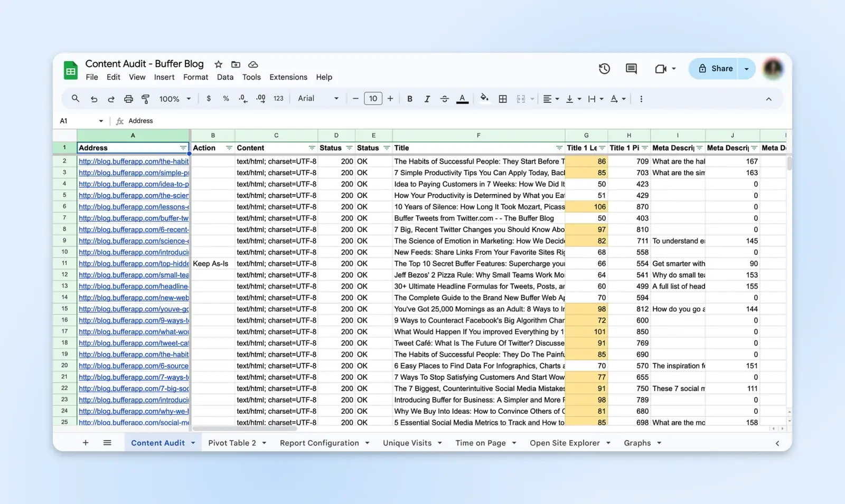The width and height of the screenshot is (845, 504).
Task: Open filter dropdown on Title column
Action: (x=559, y=148)
